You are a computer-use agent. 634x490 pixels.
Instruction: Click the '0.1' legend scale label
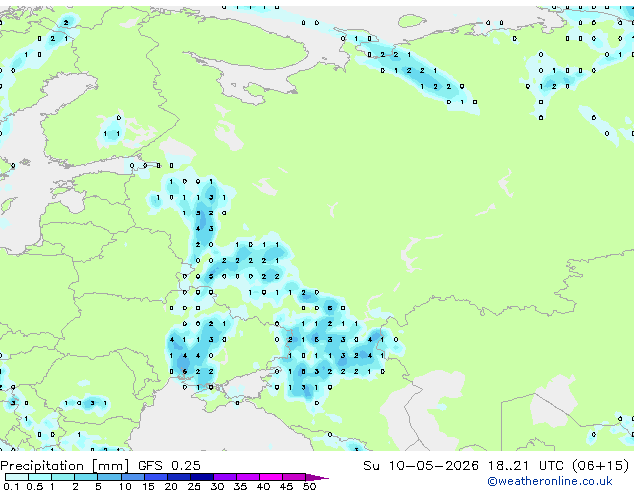11,486
